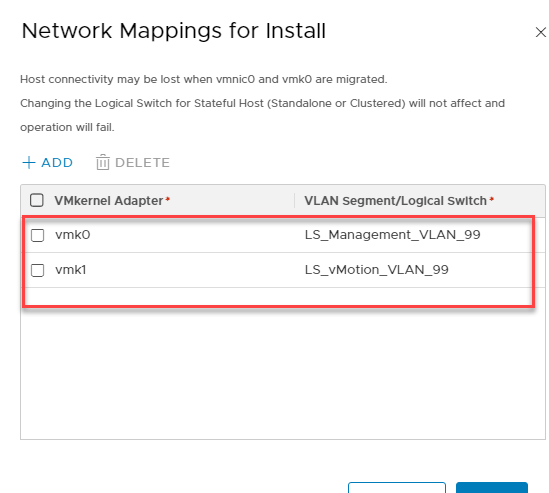This screenshot has height=493, width=549.
Task: Check the vmk1 row checkbox
Action: (37, 270)
